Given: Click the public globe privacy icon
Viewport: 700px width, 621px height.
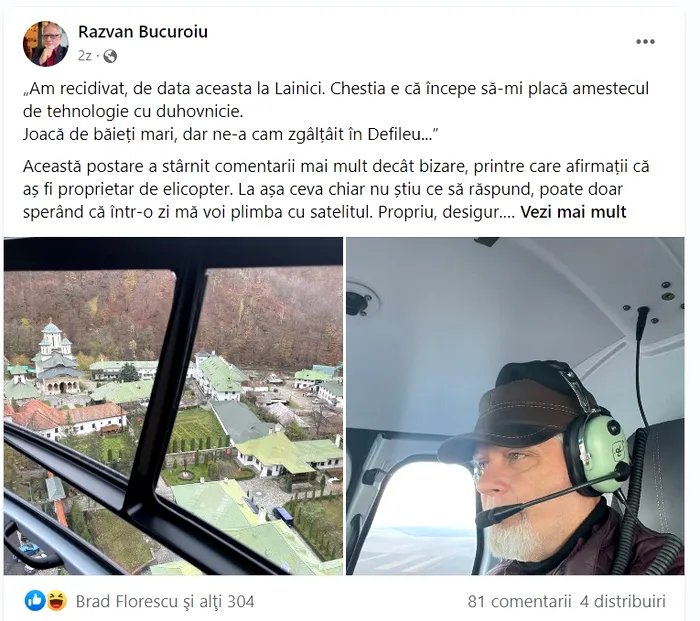Looking at the screenshot, I should [110, 56].
